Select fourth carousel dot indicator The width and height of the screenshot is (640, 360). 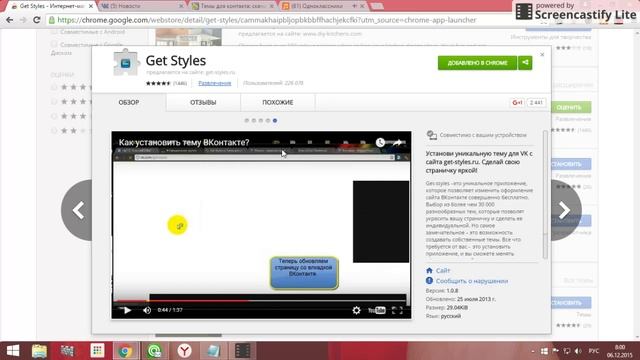coord(268,120)
